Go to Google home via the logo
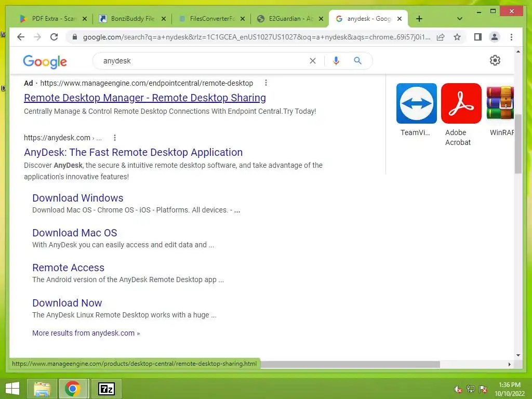 (x=45, y=61)
